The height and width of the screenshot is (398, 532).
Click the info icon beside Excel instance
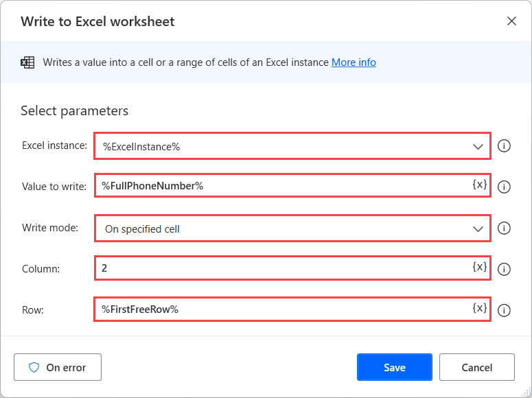click(504, 146)
